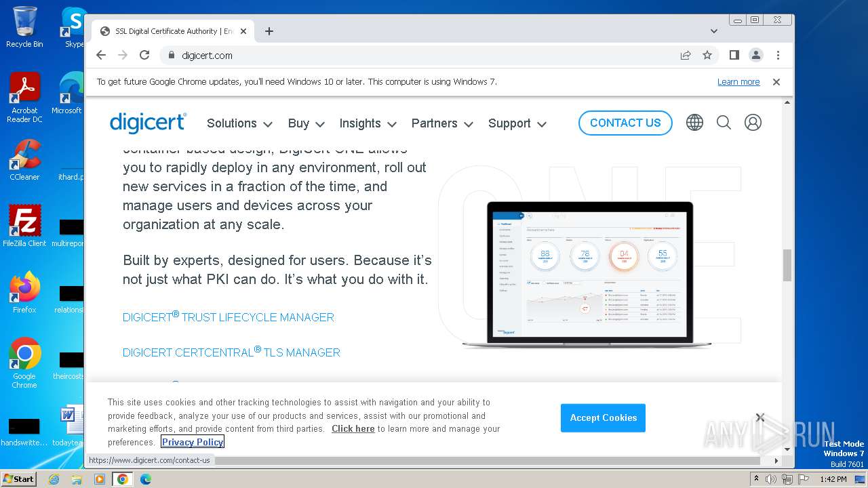Click the Start button
Screen dimensions: 868x488
click(18, 479)
